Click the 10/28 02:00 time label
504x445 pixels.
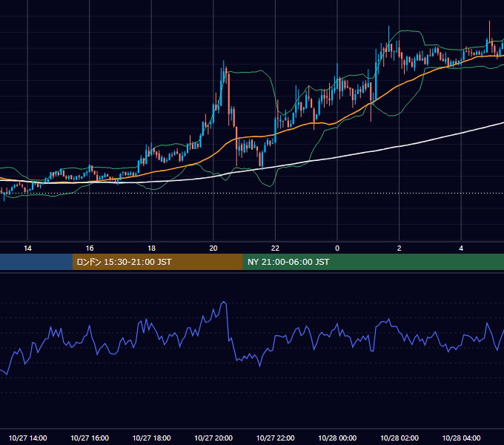(x=399, y=438)
